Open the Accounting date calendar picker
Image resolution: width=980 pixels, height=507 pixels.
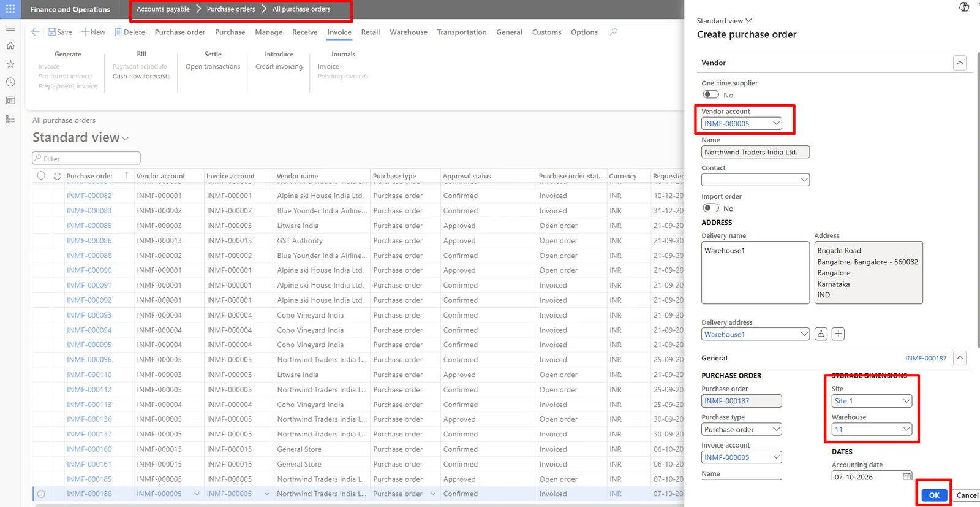907,476
